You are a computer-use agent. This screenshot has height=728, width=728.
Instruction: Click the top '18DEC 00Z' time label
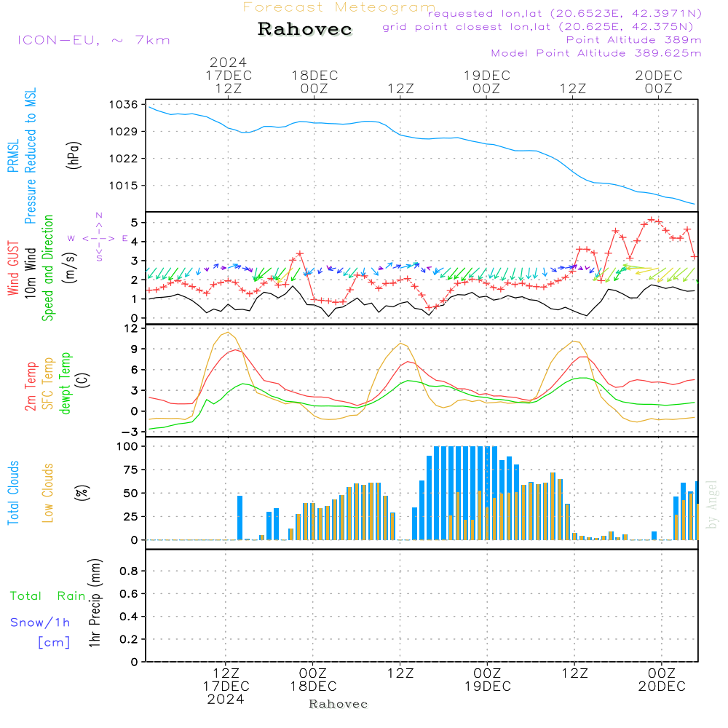[314, 82]
